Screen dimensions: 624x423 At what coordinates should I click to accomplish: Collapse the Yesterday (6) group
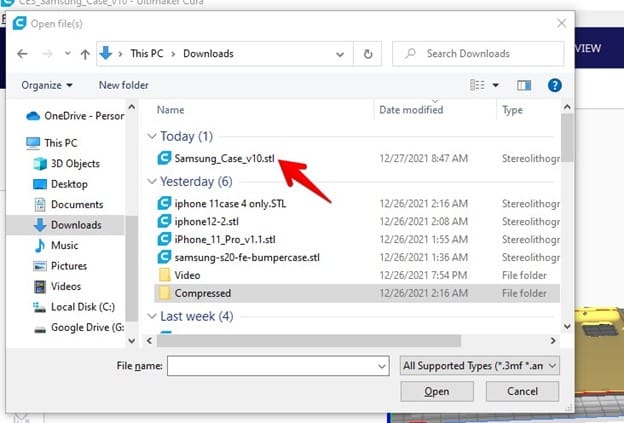[x=151, y=181]
